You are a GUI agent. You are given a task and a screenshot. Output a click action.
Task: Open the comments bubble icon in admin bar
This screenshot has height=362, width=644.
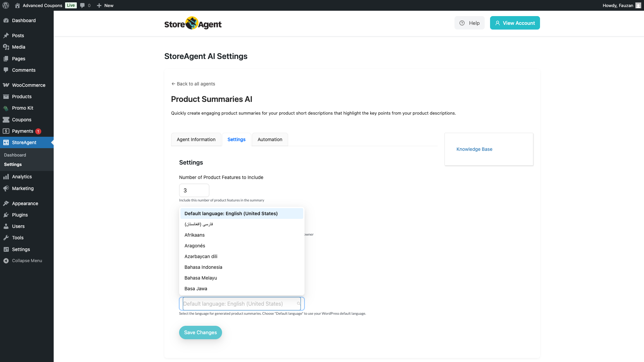coord(83,5)
